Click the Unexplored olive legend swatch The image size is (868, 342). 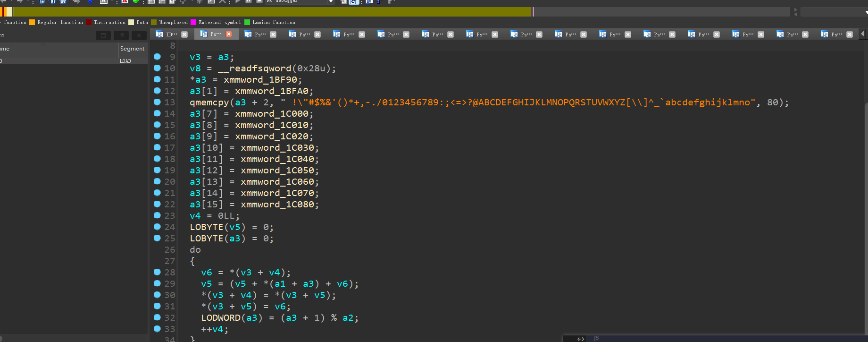(x=154, y=22)
